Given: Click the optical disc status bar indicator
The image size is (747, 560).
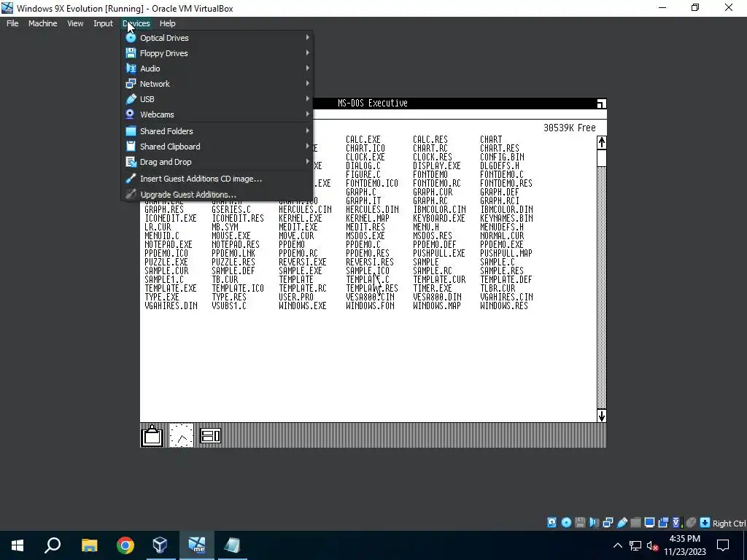Looking at the screenshot, I should (x=566, y=522).
